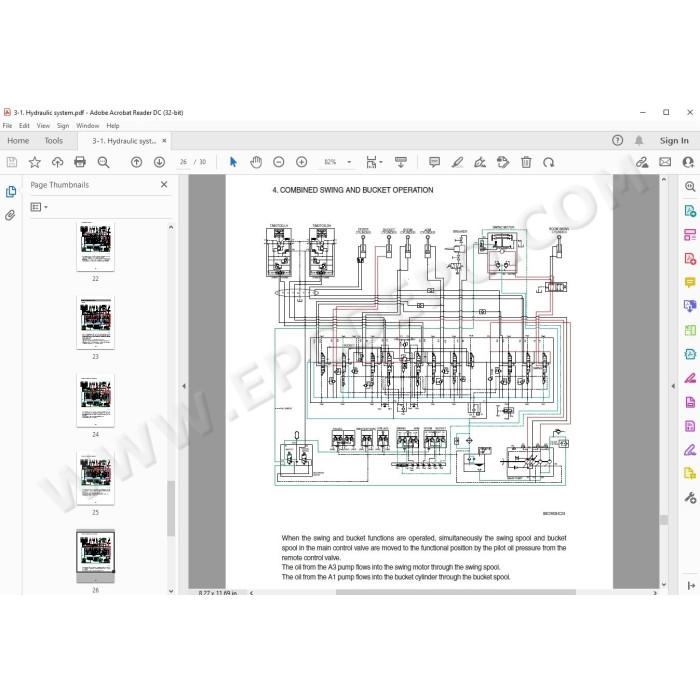Toggle the Page Thumbnails sidebar icon
The image size is (700, 700).
point(11,192)
